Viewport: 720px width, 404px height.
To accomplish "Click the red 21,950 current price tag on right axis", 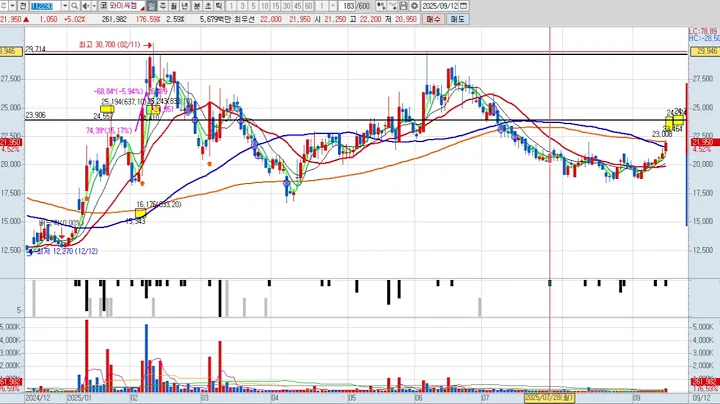I will click(704, 142).
